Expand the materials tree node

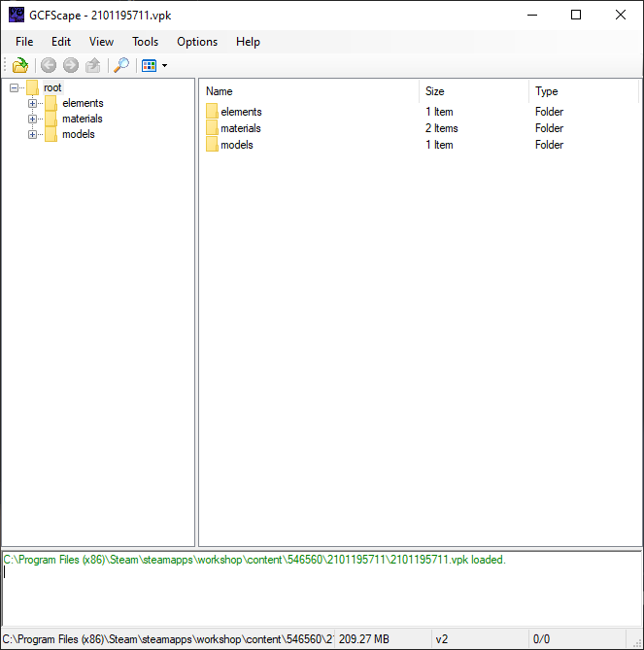pos(32,119)
